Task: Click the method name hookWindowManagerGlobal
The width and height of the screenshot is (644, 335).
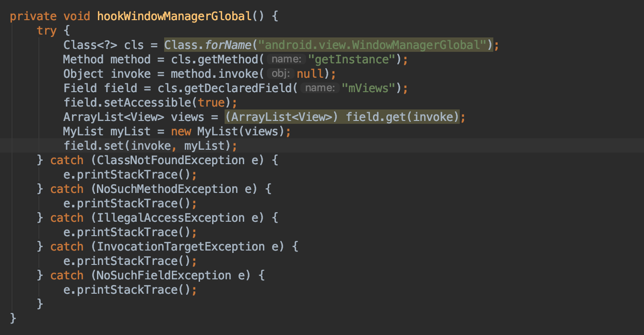Action: (x=174, y=16)
